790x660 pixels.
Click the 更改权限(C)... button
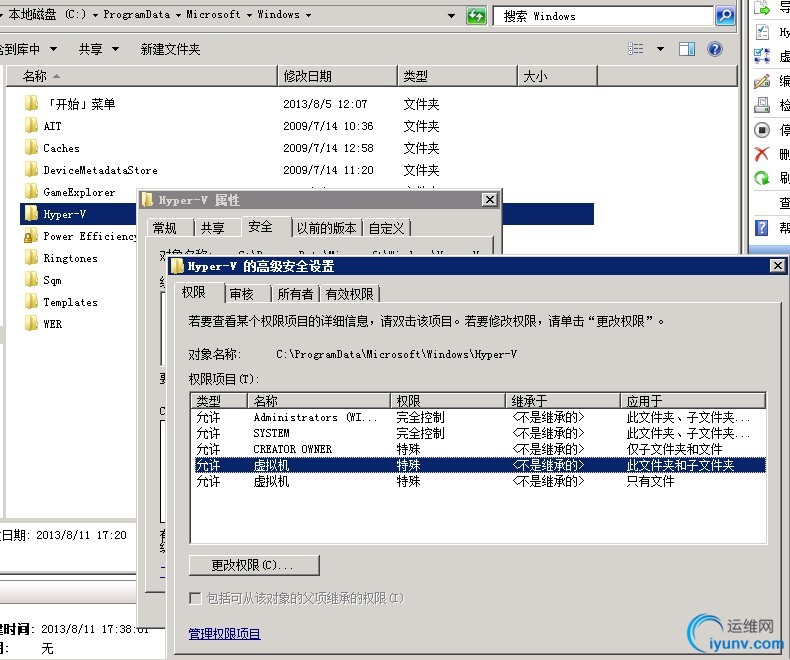254,565
